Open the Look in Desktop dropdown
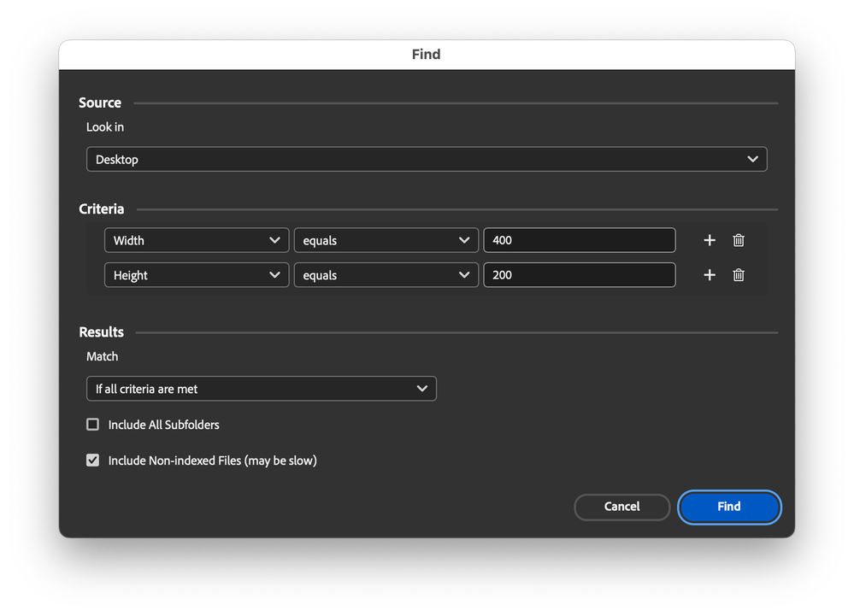Screen dimensions: 854x616 coord(426,160)
